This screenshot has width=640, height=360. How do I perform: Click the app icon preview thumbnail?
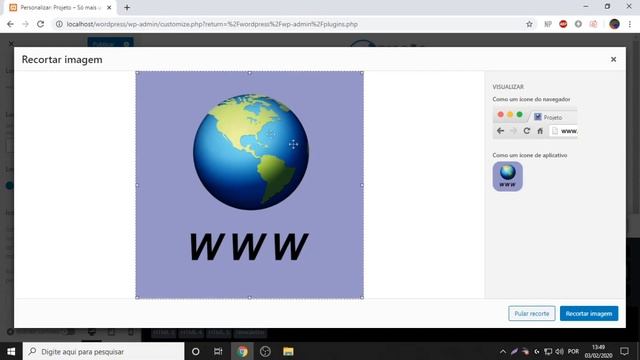click(x=507, y=176)
